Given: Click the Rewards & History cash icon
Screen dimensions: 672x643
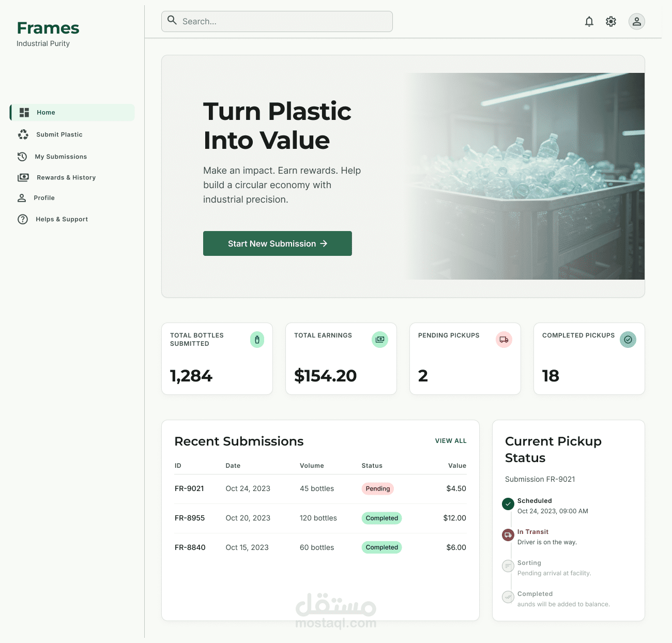Looking at the screenshot, I should coord(23,177).
